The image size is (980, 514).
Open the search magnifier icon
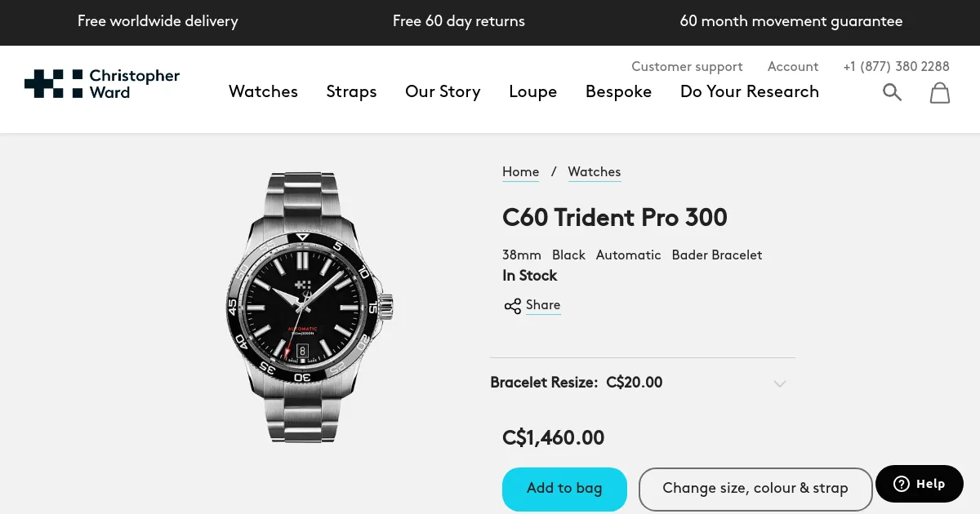[892, 92]
